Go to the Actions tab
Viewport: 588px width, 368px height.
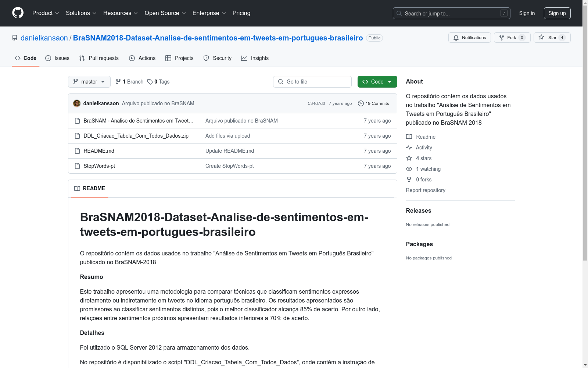coord(142,58)
